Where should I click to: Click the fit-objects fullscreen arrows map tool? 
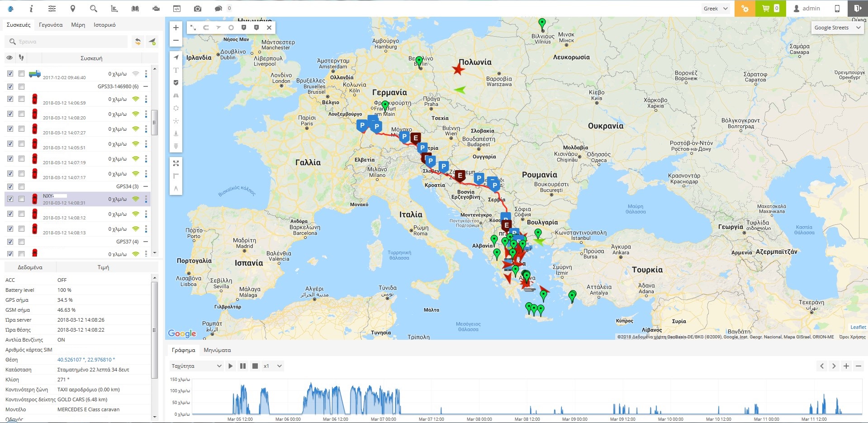point(176,163)
